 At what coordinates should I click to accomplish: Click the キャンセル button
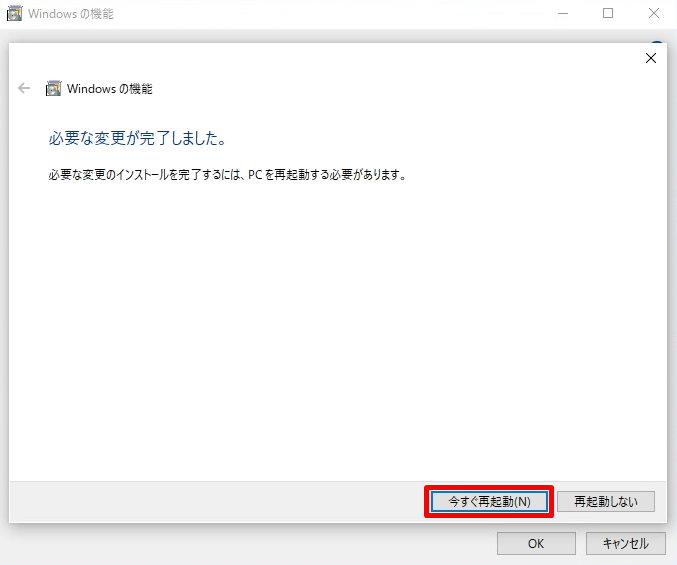[x=625, y=543]
